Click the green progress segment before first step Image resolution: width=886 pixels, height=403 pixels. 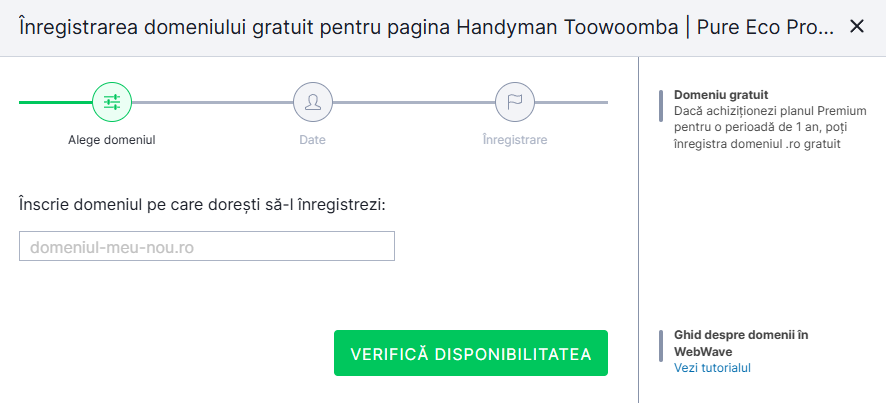55,102
